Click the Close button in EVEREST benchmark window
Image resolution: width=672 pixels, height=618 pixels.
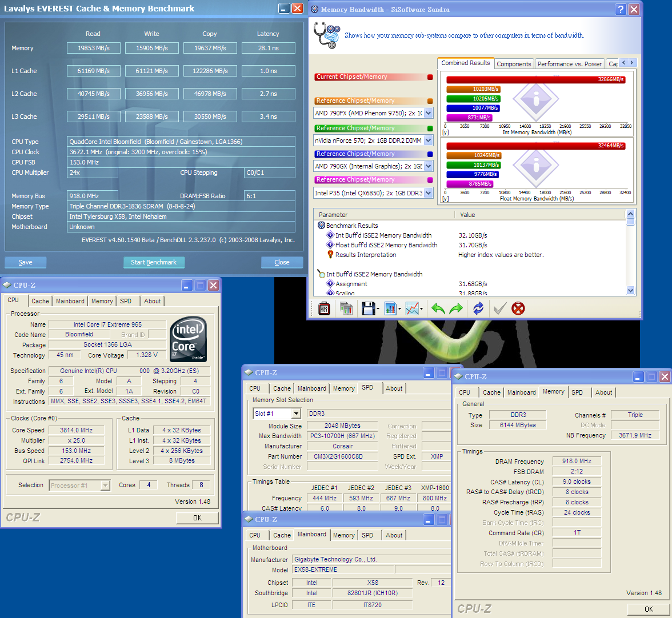(282, 262)
